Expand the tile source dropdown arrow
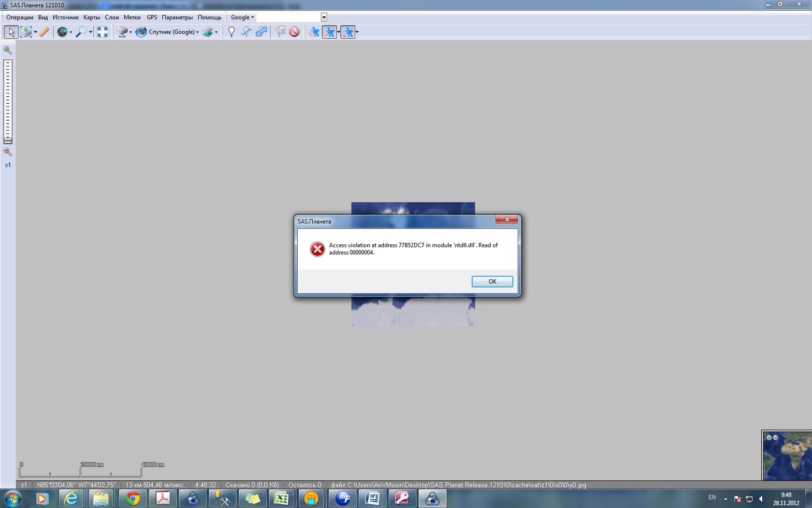The width and height of the screenshot is (812, 508). pos(131,32)
